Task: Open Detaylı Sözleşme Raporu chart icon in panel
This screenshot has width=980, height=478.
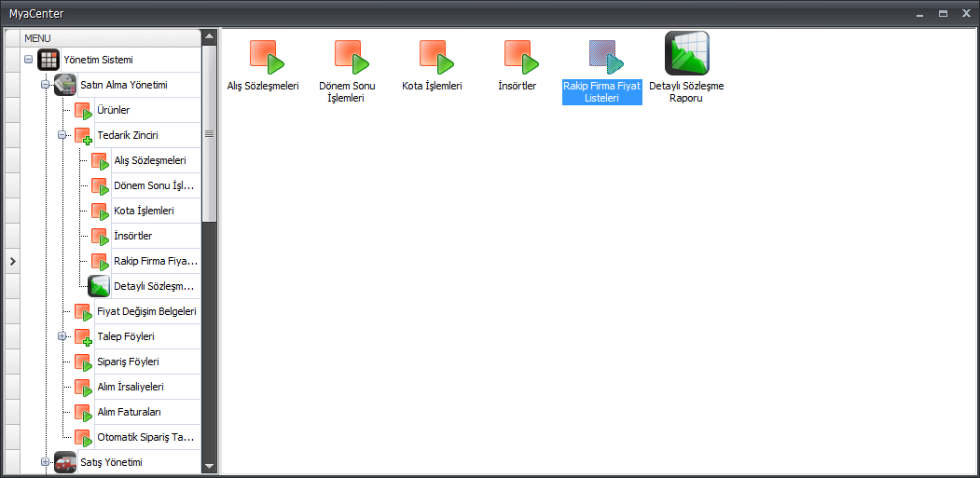Action: pos(687,53)
